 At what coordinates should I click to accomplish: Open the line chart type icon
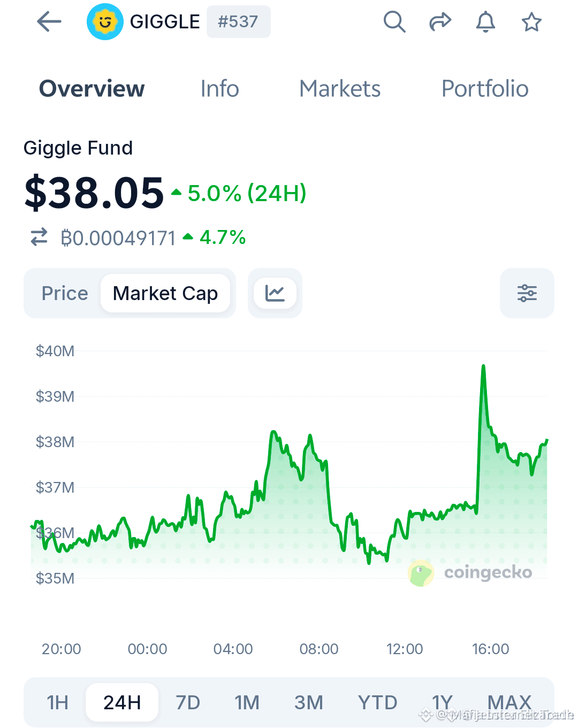click(x=275, y=293)
